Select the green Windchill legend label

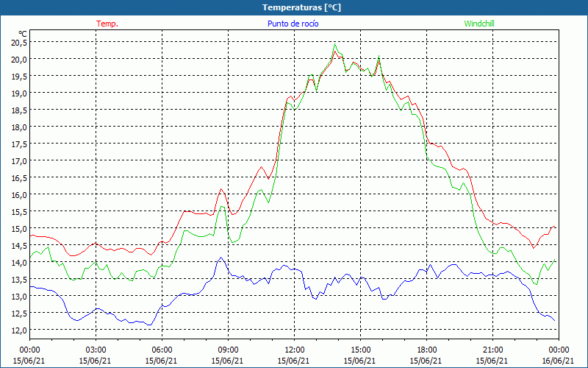pos(479,24)
